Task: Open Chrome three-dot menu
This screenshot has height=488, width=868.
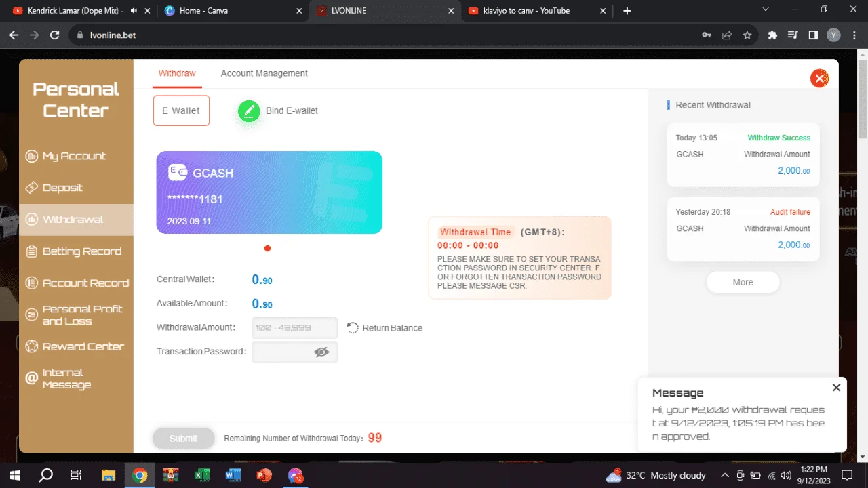Action: point(854,35)
